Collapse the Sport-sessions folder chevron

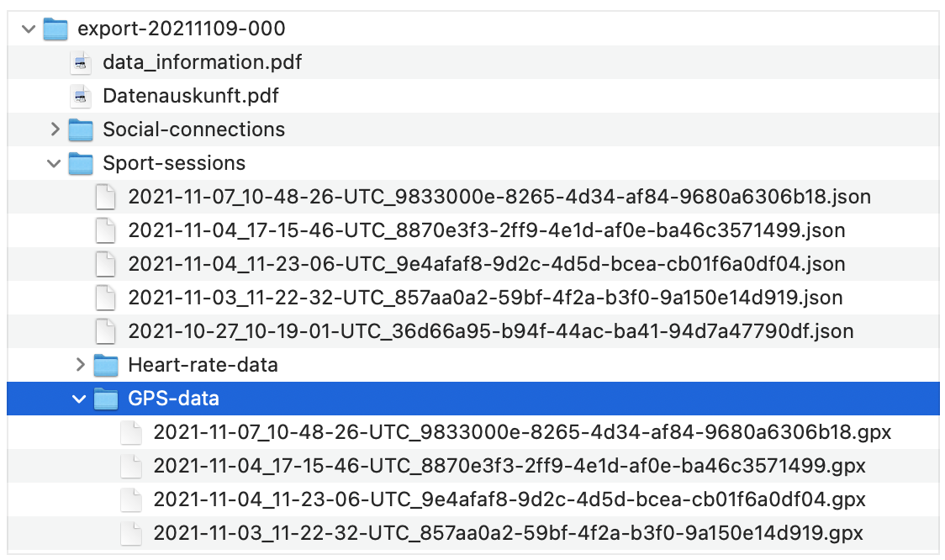[x=55, y=163]
